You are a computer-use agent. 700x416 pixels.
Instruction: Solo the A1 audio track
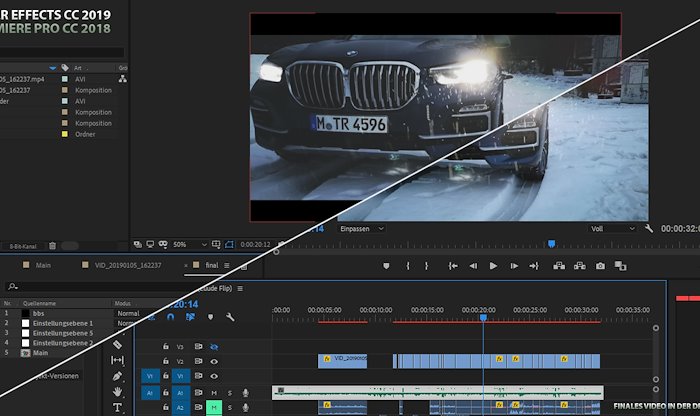[230, 393]
